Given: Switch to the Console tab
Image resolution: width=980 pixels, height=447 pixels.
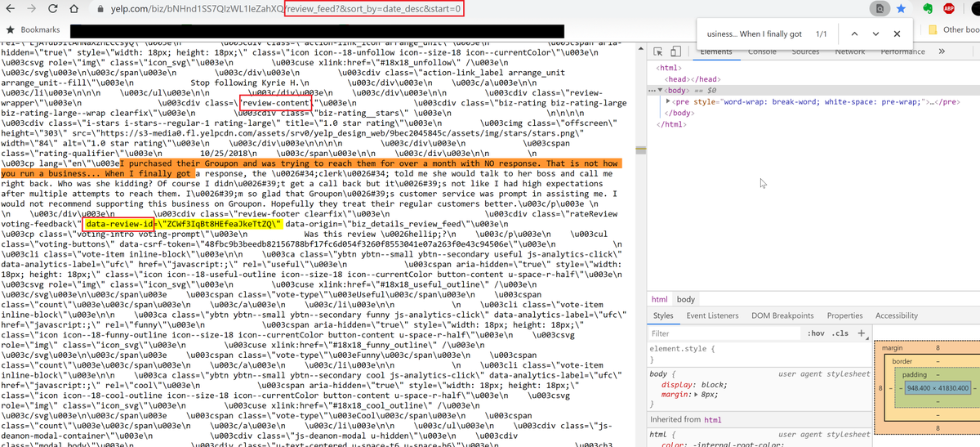Looking at the screenshot, I should pos(762,51).
